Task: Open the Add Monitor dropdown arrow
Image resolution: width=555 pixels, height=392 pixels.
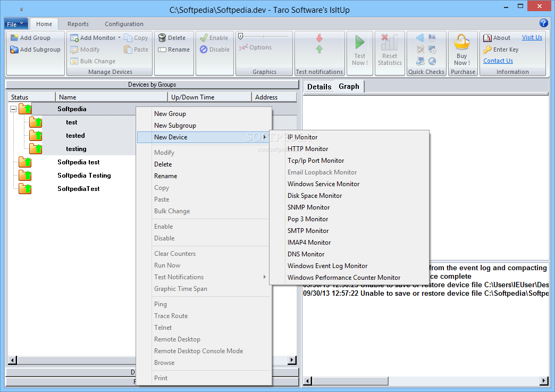Action: pos(119,38)
